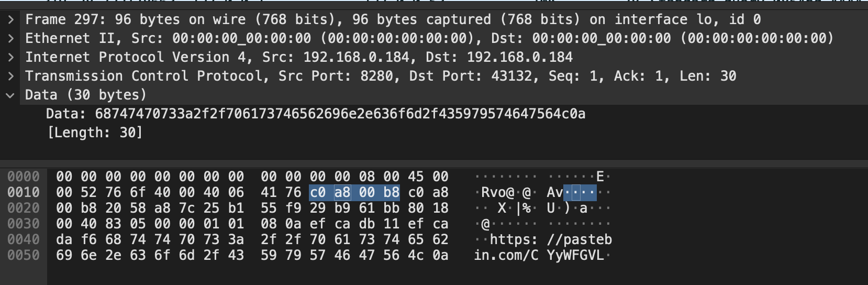Expand the Transmission Control Protocol arrow
868x285 pixels.
(x=10, y=76)
